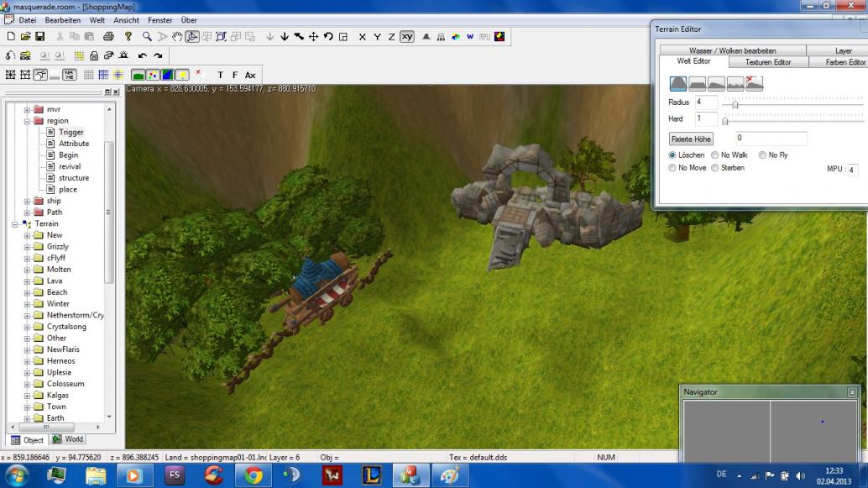The image size is (868, 488).
Task: Pick the terrain brush with red X
Action: coord(754,83)
